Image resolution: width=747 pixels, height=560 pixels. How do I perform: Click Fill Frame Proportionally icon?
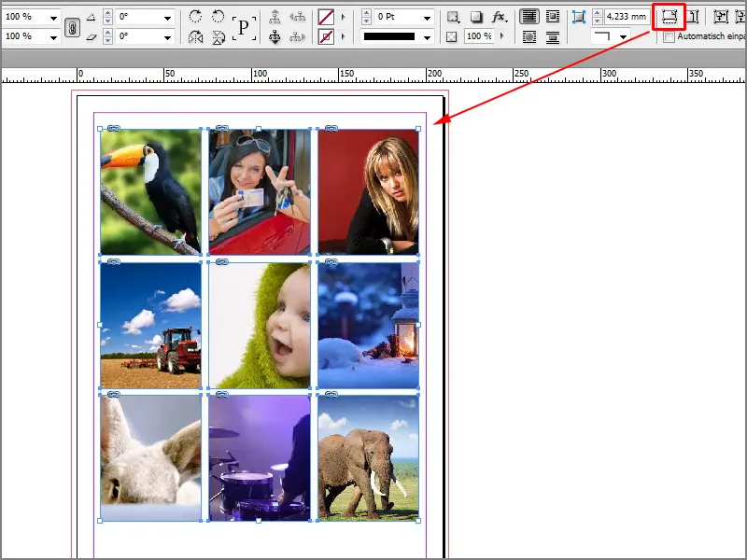pyautogui.click(x=669, y=17)
